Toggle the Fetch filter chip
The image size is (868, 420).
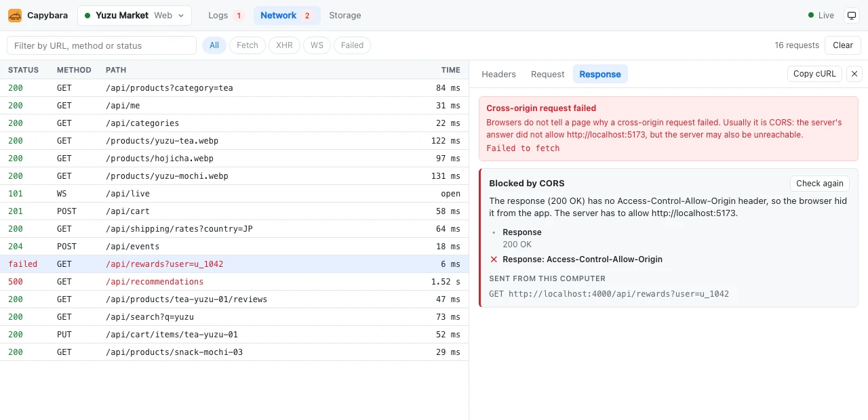click(x=248, y=45)
